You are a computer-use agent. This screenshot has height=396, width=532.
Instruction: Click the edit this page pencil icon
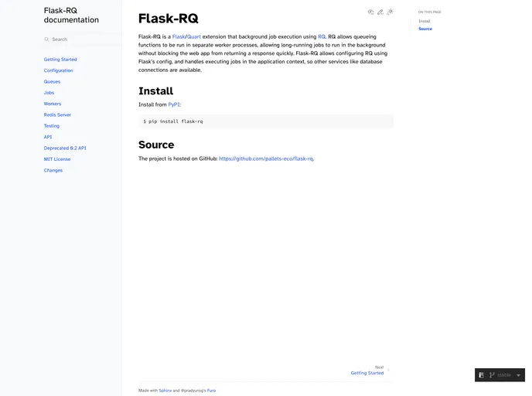pos(380,12)
